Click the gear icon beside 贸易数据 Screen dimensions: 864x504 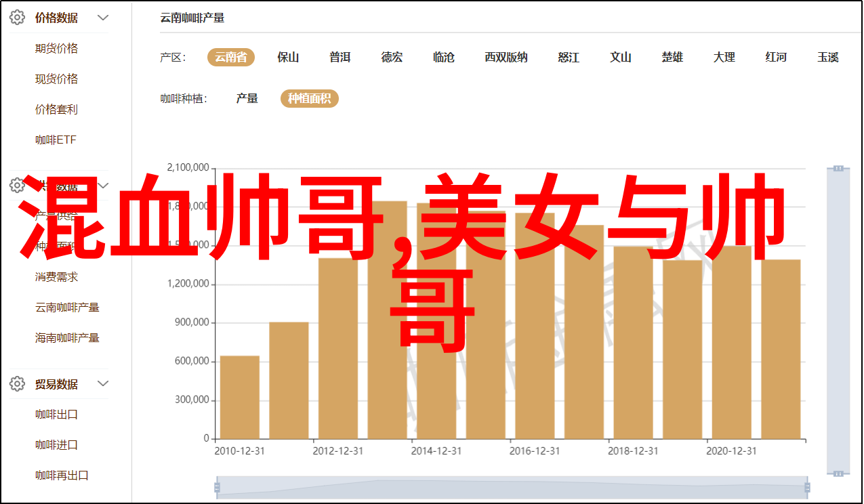click(18, 384)
